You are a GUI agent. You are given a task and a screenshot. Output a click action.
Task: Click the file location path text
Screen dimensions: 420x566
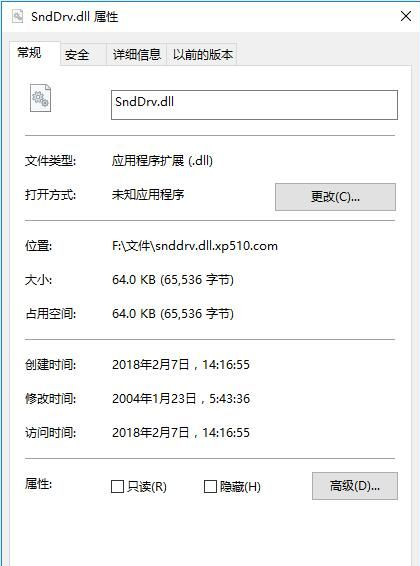[195, 246]
